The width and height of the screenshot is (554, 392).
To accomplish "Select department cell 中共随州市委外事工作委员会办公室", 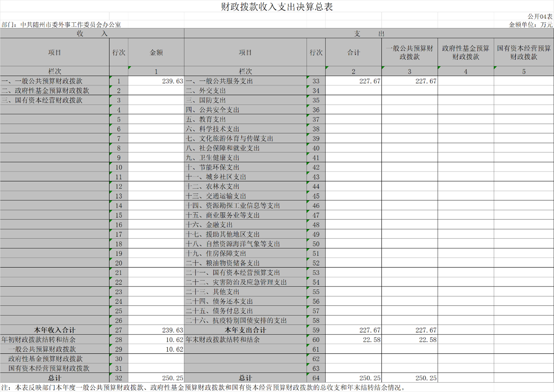I will click(x=71, y=24).
